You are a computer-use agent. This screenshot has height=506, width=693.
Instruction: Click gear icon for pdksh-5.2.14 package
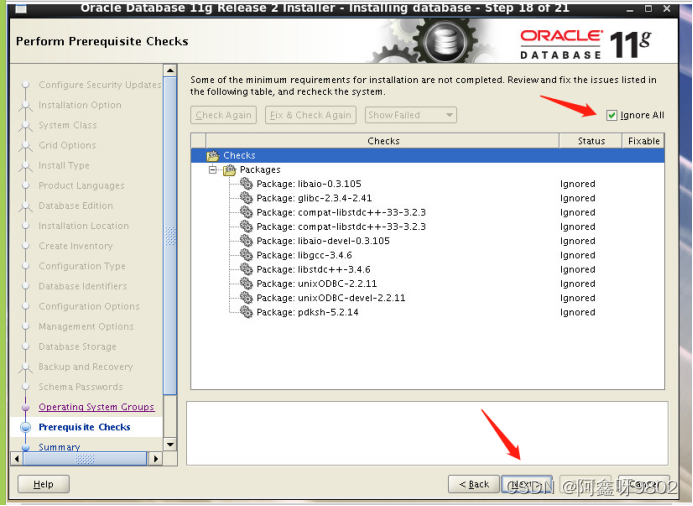[x=246, y=312]
